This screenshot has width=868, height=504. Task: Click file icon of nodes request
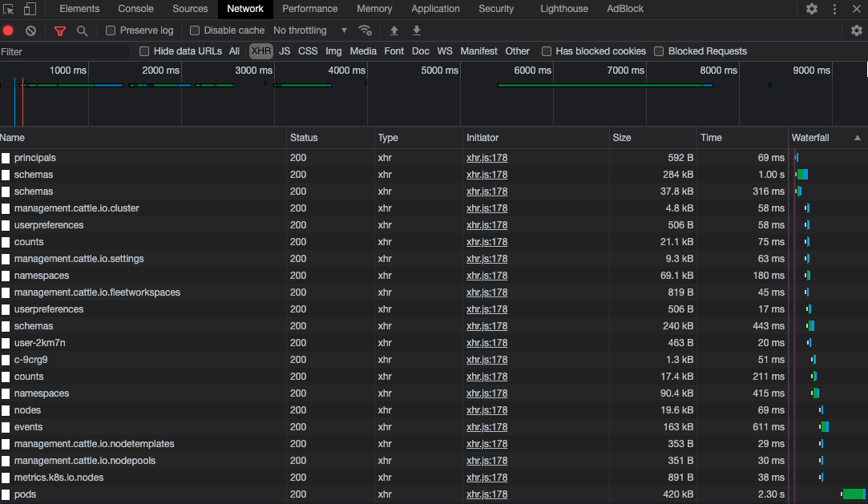6,410
